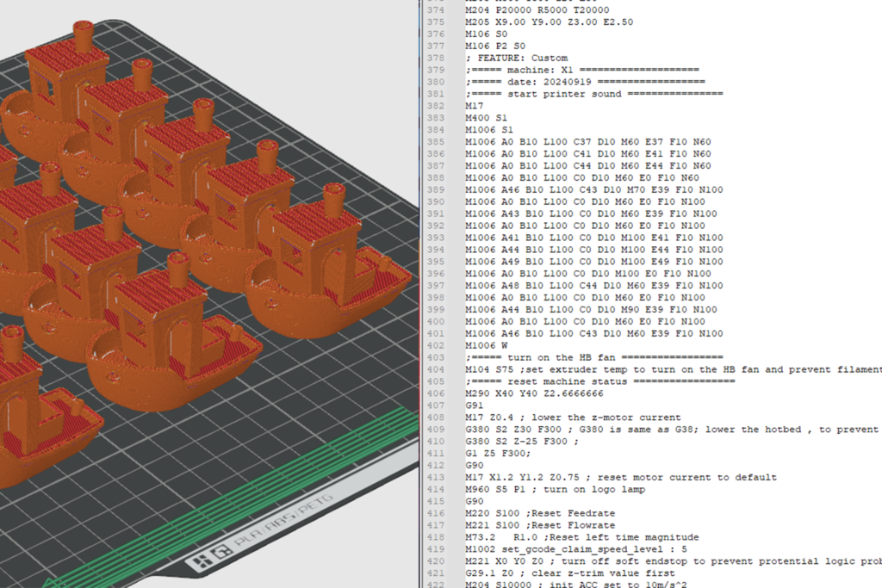Image resolution: width=882 pixels, height=588 pixels.
Task: Click the line "G380 S2 Z30 F300"
Action: (x=674, y=430)
